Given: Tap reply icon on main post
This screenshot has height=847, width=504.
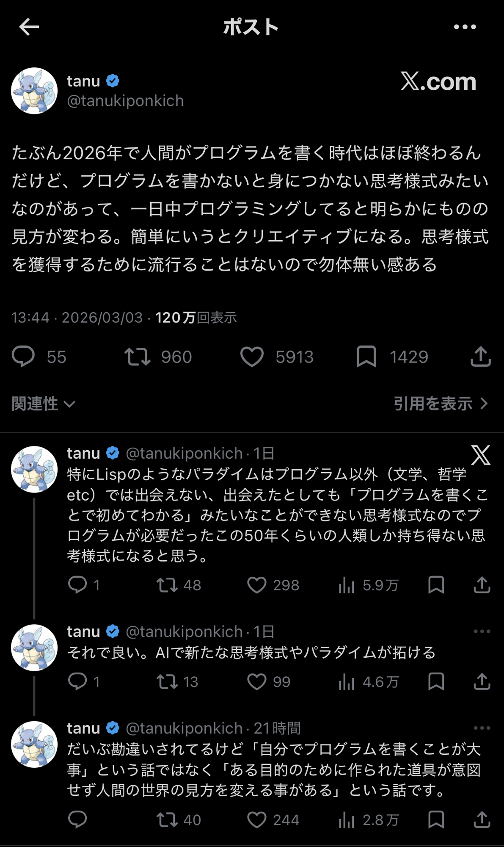Looking at the screenshot, I should point(23,356).
